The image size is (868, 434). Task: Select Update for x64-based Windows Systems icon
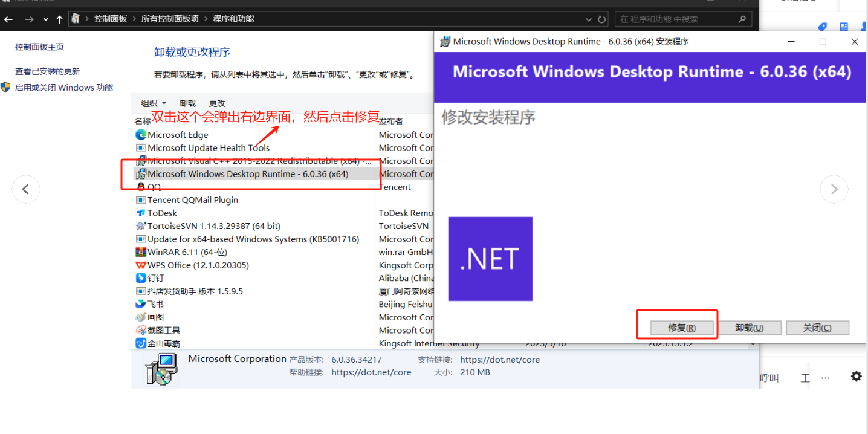[141, 239]
